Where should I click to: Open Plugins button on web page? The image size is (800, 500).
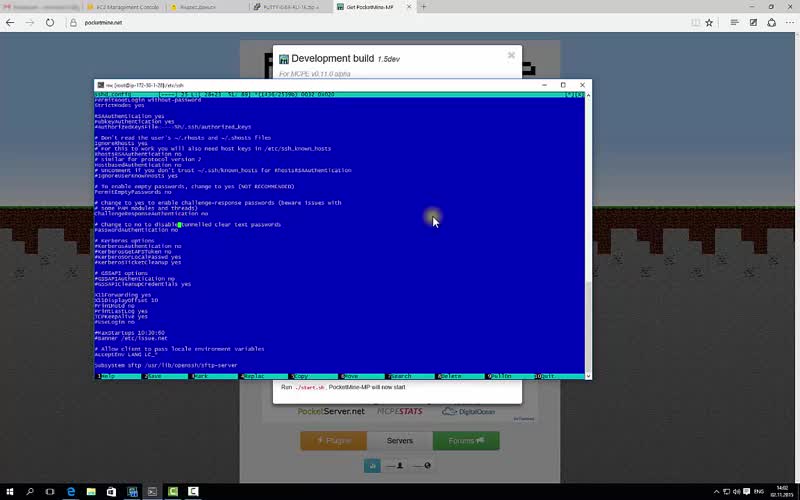[x=333, y=440]
